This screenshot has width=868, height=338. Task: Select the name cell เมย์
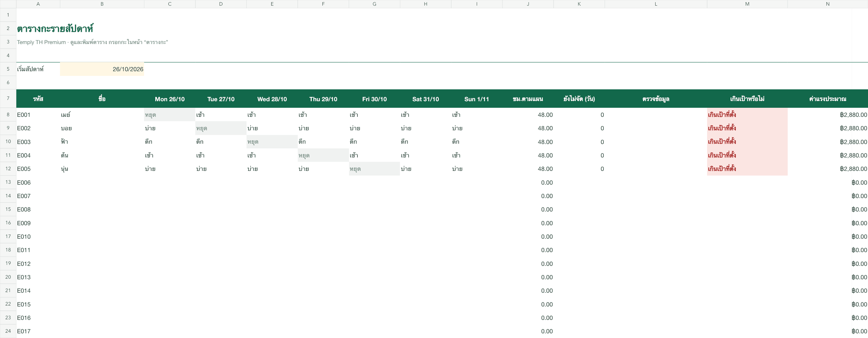tap(102, 115)
